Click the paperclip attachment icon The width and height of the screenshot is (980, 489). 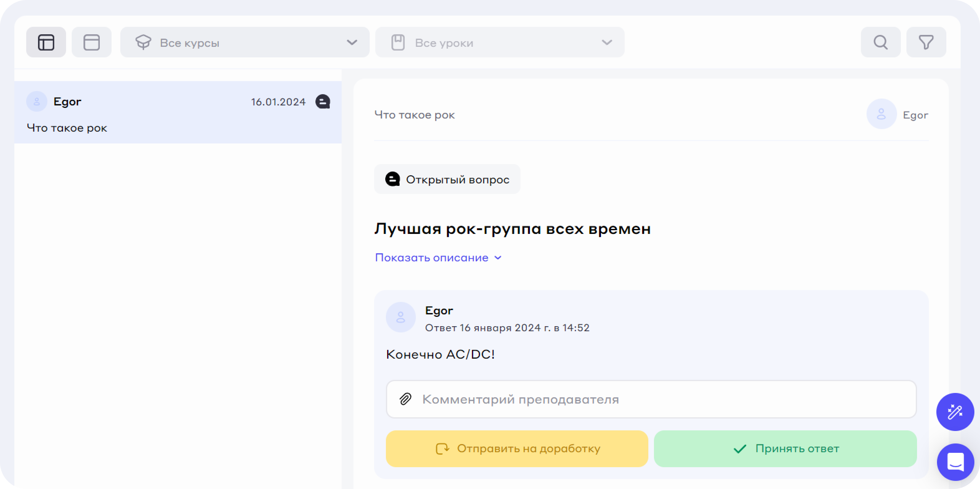tap(406, 399)
